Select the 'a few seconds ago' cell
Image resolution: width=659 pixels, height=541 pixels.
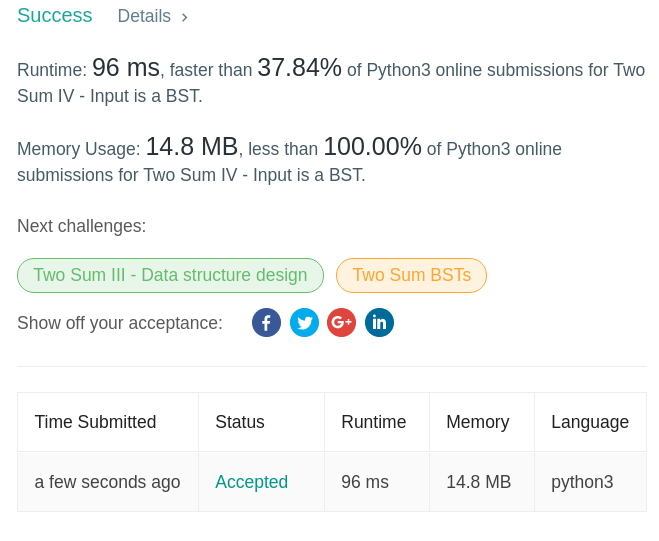(x=107, y=482)
